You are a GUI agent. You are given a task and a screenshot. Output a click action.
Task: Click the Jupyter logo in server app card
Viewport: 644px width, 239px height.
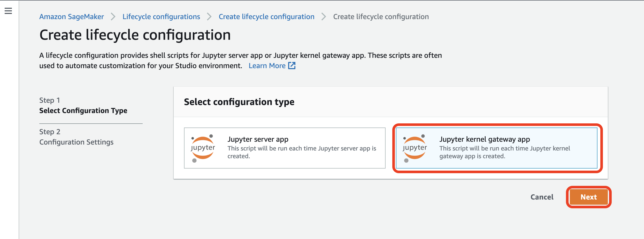203,148
